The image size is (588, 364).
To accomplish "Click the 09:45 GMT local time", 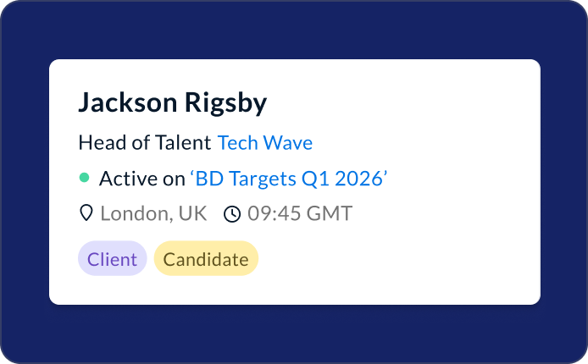I will point(299,213).
